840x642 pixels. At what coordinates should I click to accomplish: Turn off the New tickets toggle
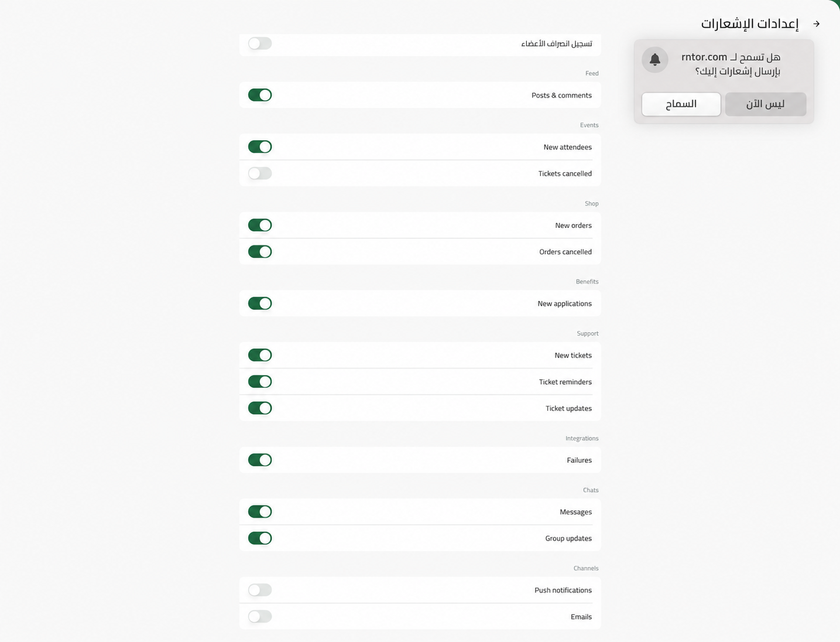(260, 356)
